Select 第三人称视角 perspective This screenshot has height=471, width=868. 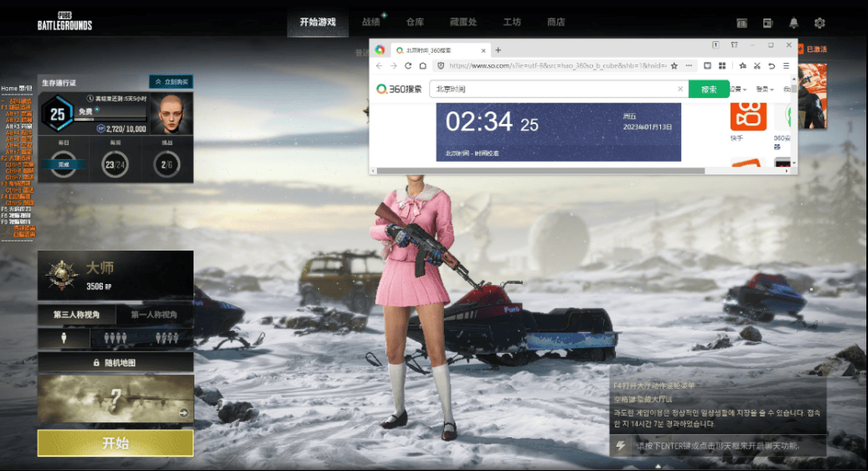[76, 314]
